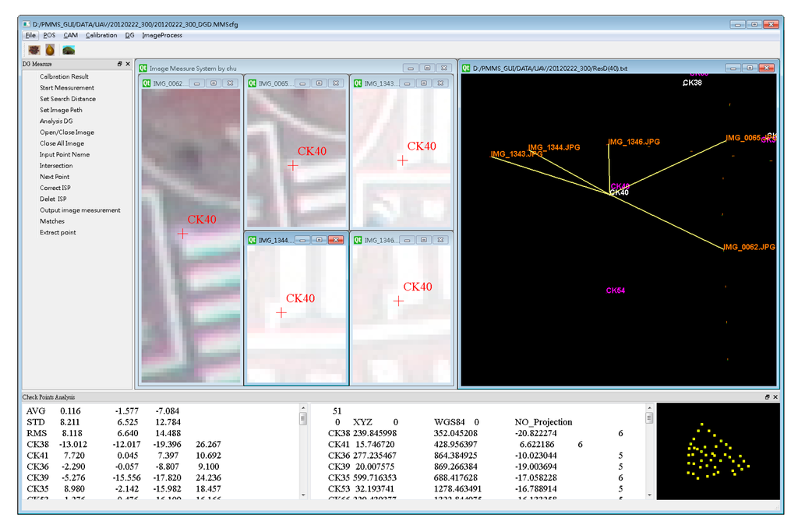The image size is (798, 532).
Task: Click the green landscape toolbar icon
Action: click(x=69, y=49)
